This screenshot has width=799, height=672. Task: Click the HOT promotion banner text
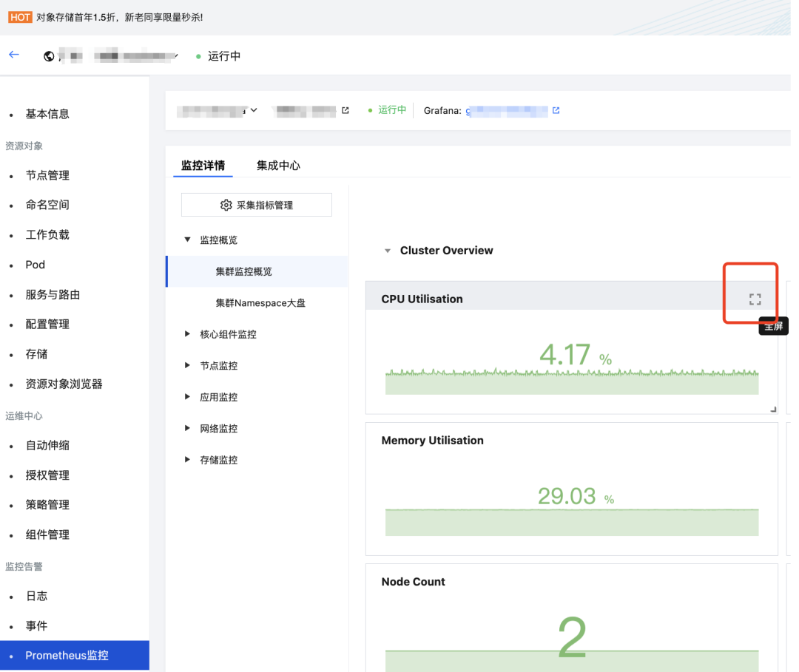tap(120, 17)
